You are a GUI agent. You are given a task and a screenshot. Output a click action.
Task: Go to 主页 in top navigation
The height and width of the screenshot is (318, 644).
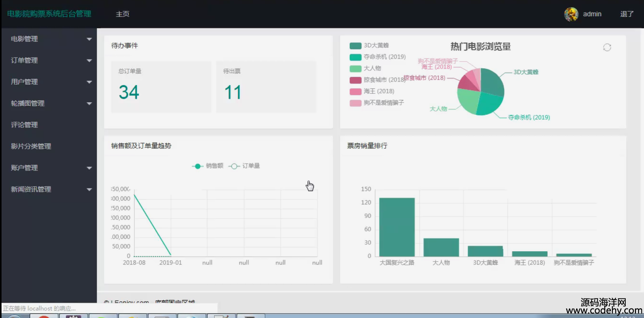tap(123, 14)
